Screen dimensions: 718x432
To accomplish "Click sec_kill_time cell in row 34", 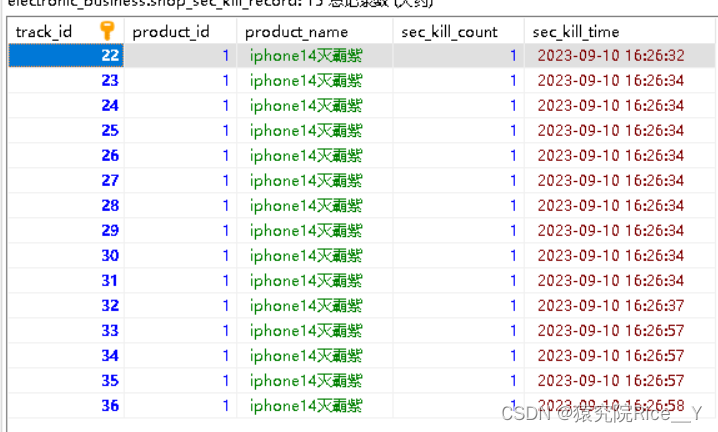I will (620, 355).
